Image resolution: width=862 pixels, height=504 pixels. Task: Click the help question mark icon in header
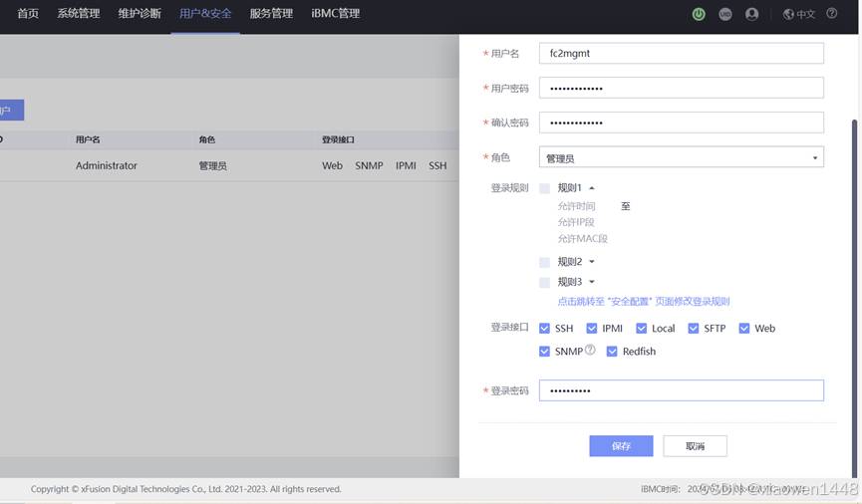832,14
